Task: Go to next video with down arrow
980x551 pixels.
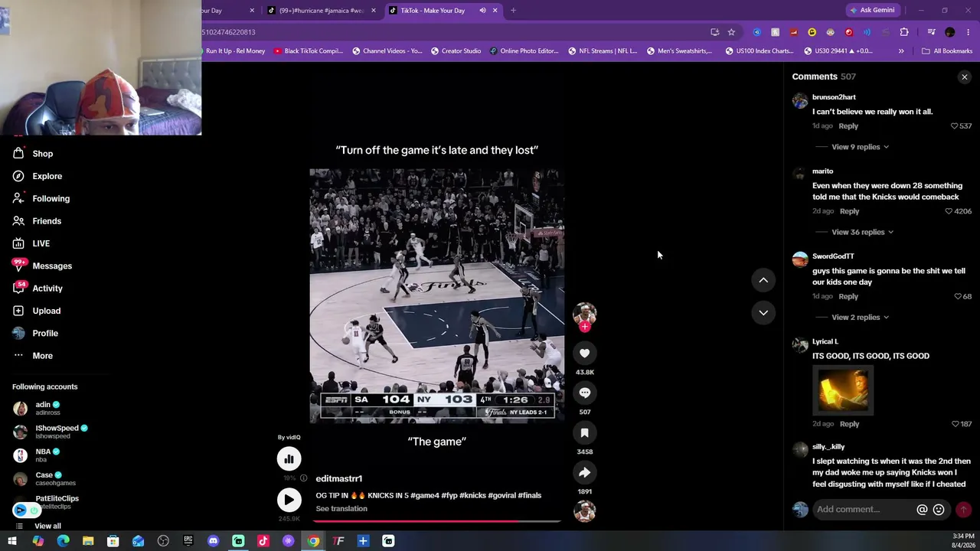Action: [763, 312]
